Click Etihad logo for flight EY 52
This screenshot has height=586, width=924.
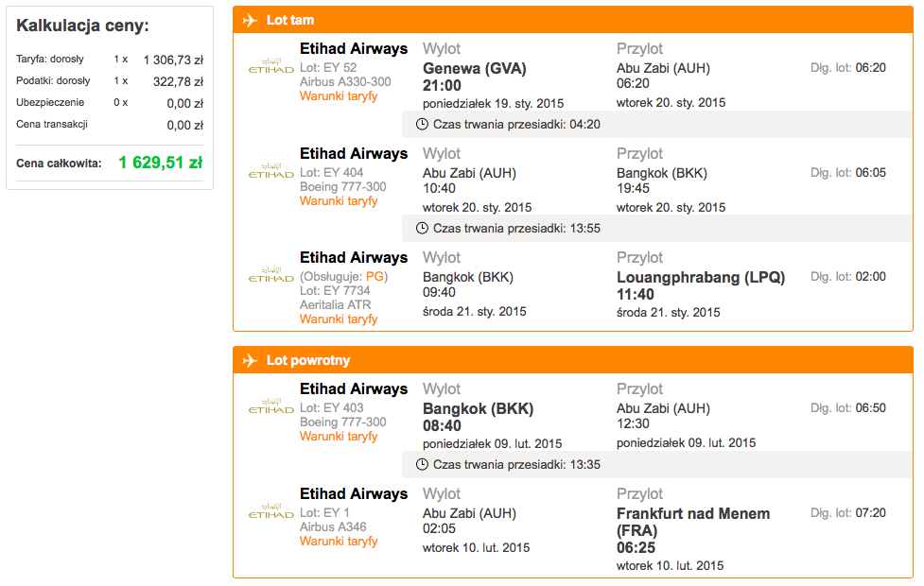click(271, 66)
